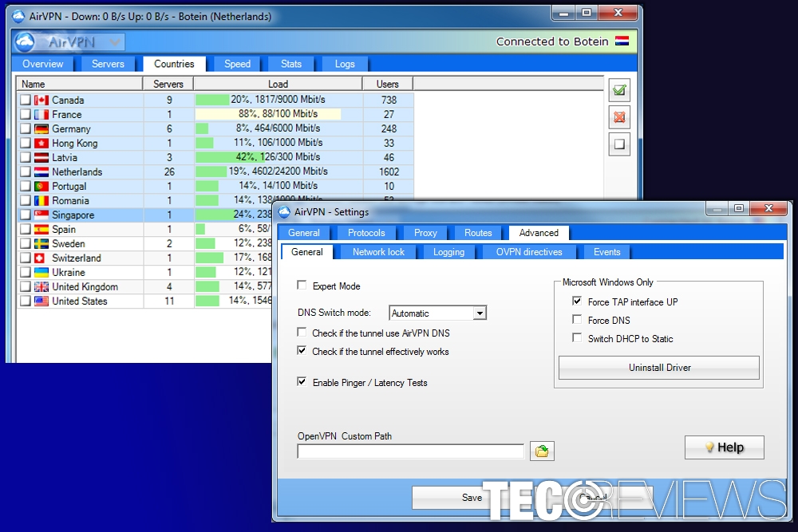Image resolution: width=798 pixels, height=532 pixels.
Task: Open the Proxy tab in Settings
Action: pos(425,233)
